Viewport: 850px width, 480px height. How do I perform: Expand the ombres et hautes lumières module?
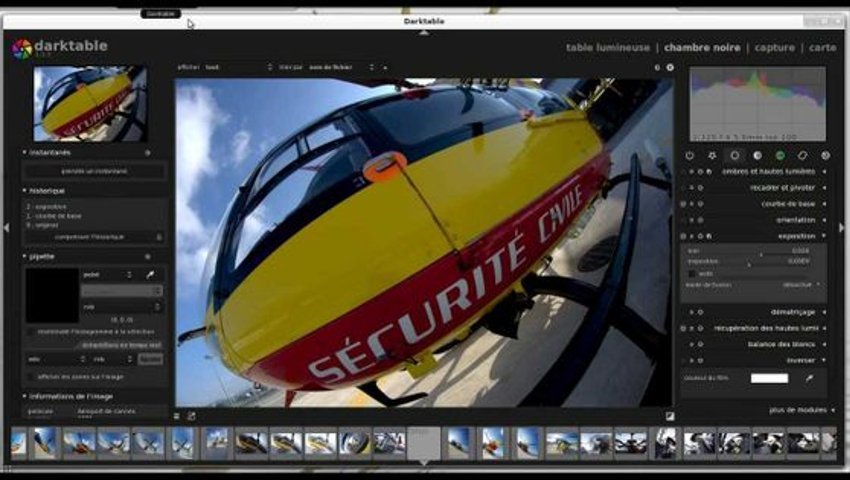[825, 171]
